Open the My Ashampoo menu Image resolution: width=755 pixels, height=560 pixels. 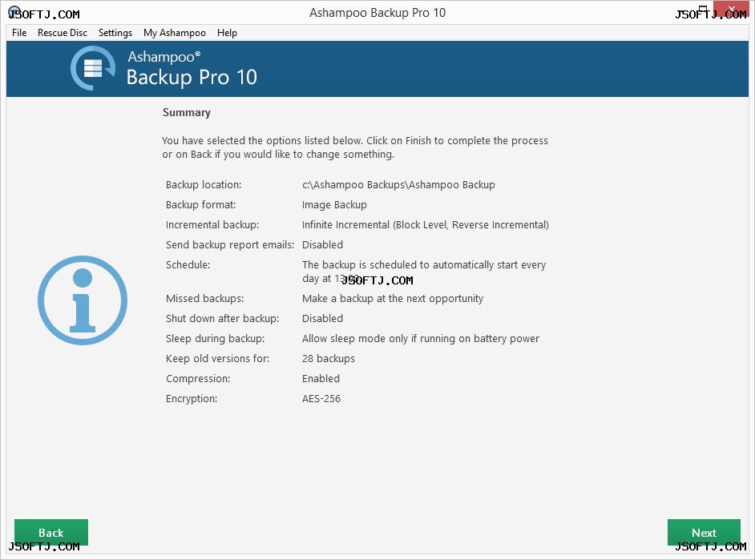pos(174,33)
